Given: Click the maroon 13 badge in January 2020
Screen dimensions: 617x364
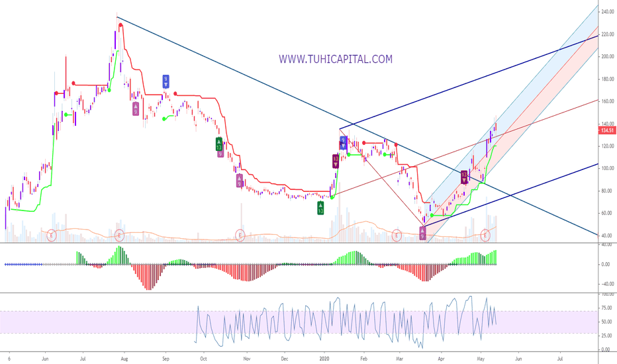Looking at the screenshot, I should tap(335, 161).
